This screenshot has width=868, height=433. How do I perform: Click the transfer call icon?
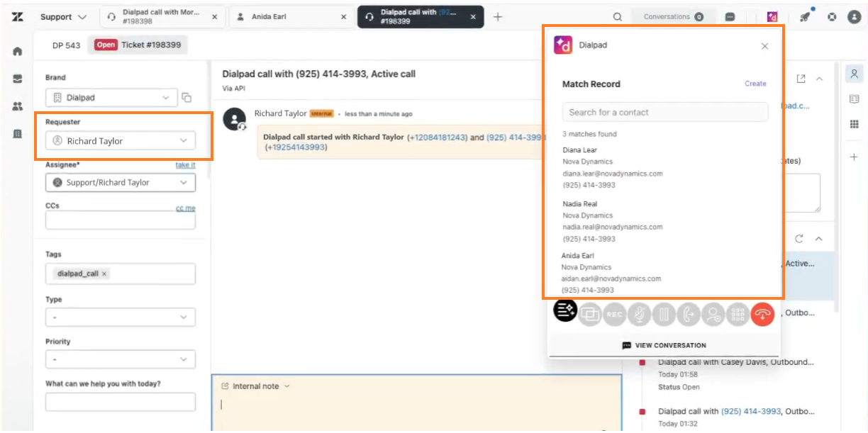coord(689,314)
